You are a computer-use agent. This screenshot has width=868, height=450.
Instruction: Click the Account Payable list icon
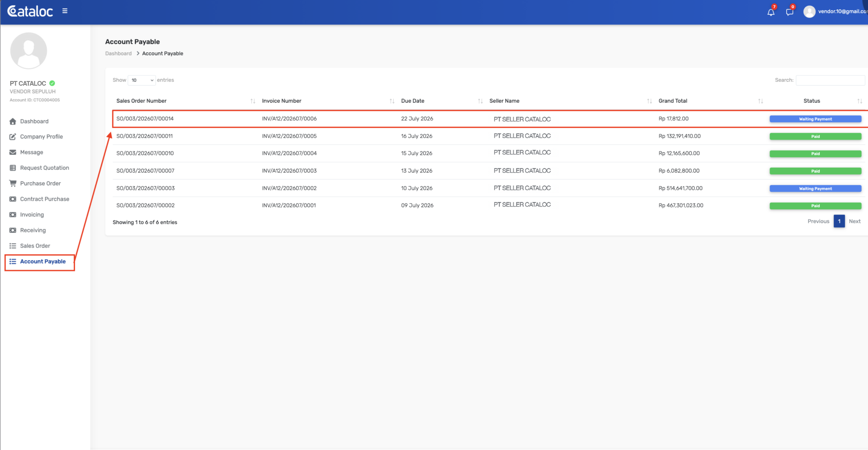click(13, 261)
